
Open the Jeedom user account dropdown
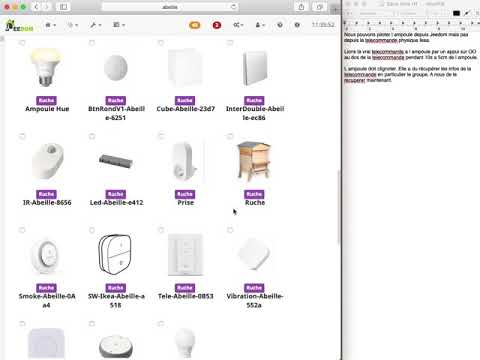pos(260,25)
